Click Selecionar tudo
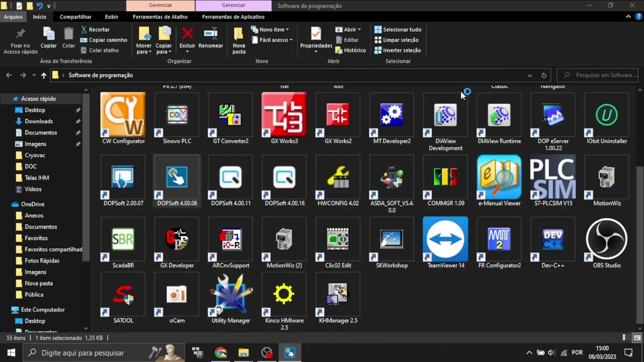Image resolution: width=644 pixels, height=362 pixels. (x=398, y=30)
